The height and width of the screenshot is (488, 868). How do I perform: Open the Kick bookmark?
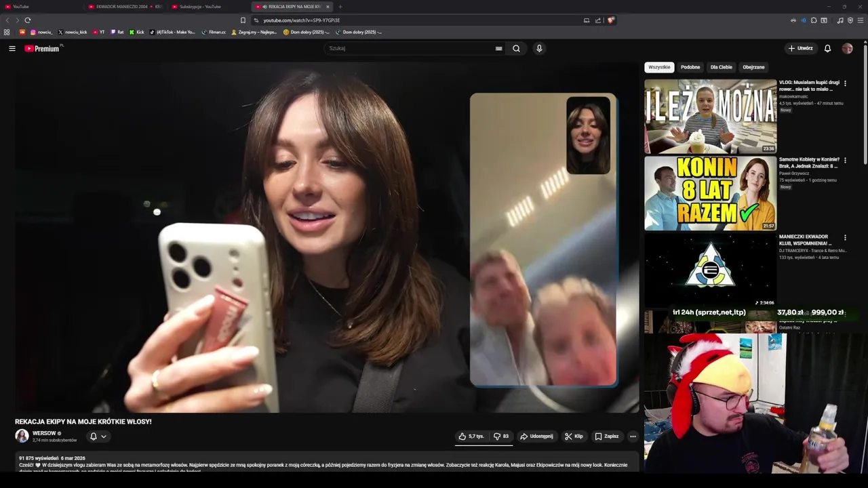click(136, 32)
